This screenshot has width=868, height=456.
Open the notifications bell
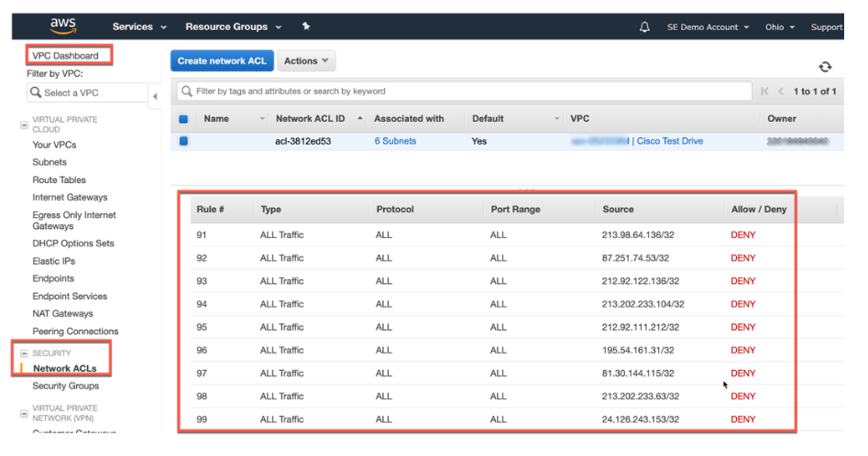644,27
